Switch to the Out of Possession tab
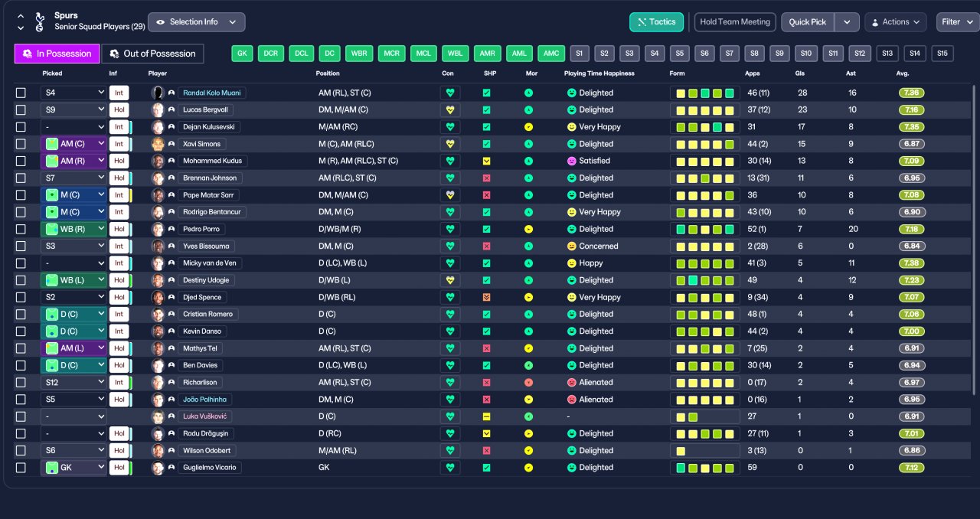Image resolution: width=980 pixels, height=519 pixels. (x=152, y=54)
